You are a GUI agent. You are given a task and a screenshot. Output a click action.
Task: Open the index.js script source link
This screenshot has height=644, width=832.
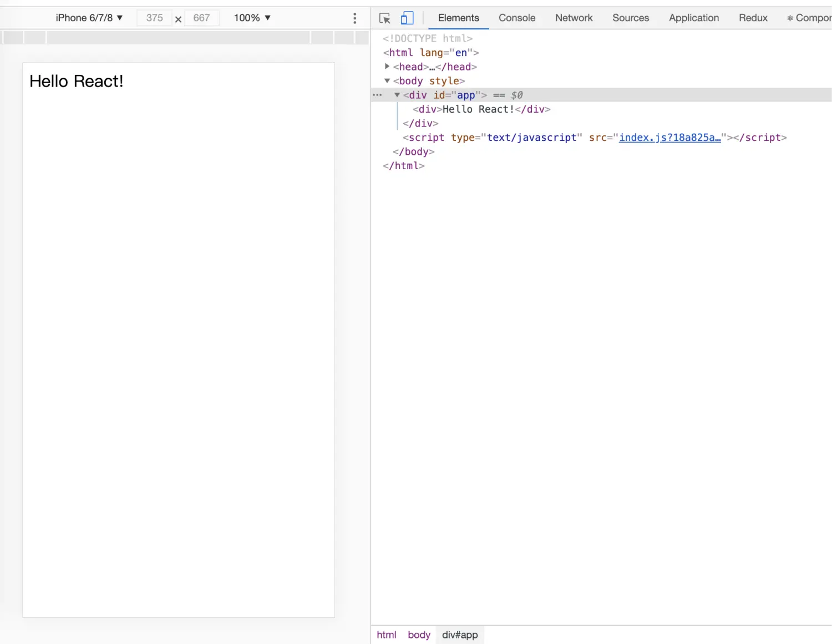(670, 138)
